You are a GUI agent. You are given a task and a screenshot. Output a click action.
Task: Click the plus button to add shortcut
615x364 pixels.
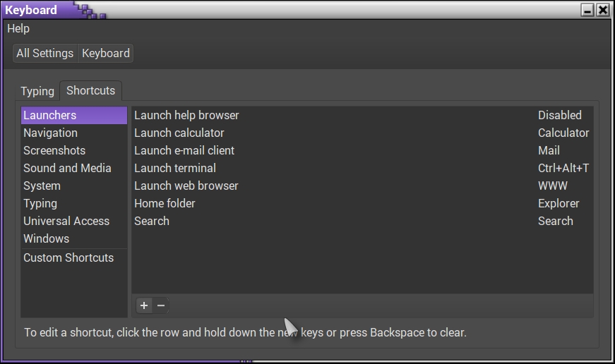point(144,305)
